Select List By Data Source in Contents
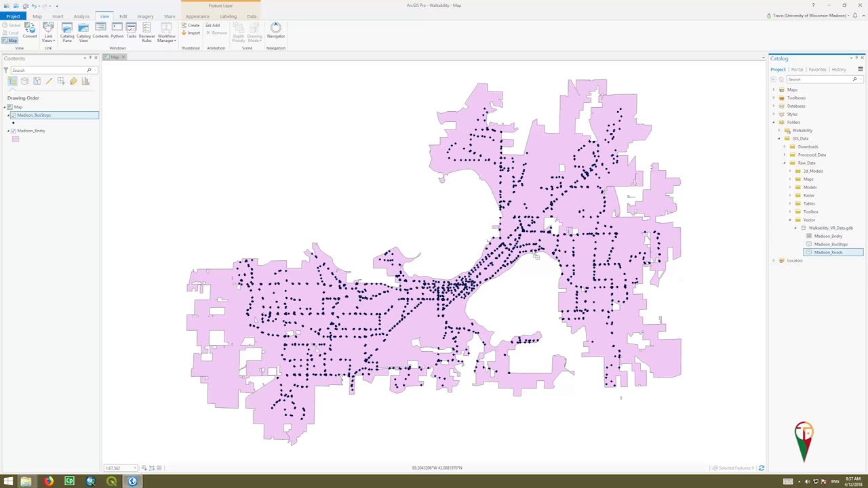The image size is (868, 488). 24,81
